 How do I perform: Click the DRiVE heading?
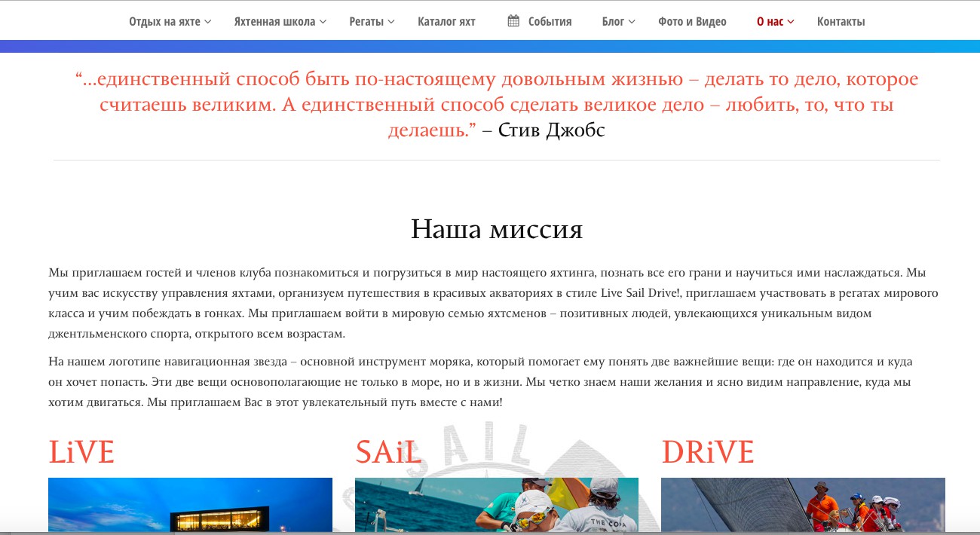point(708,452)
